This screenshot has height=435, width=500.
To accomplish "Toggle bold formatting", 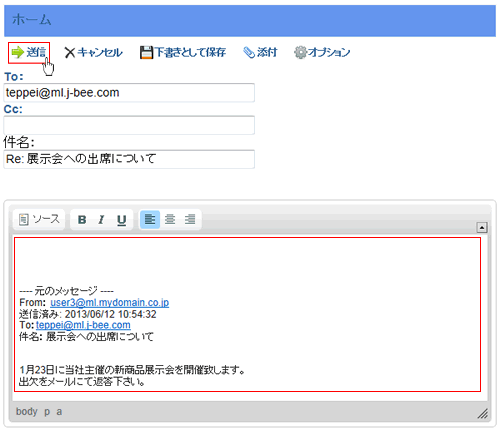I will click(82, 220).
